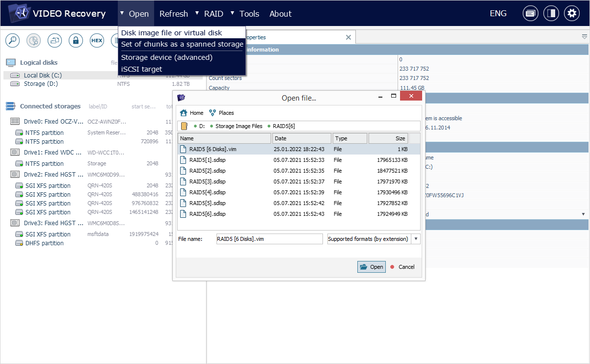Click the Open button in dialog
The image size is (590, 364).
tap(372, 267)
